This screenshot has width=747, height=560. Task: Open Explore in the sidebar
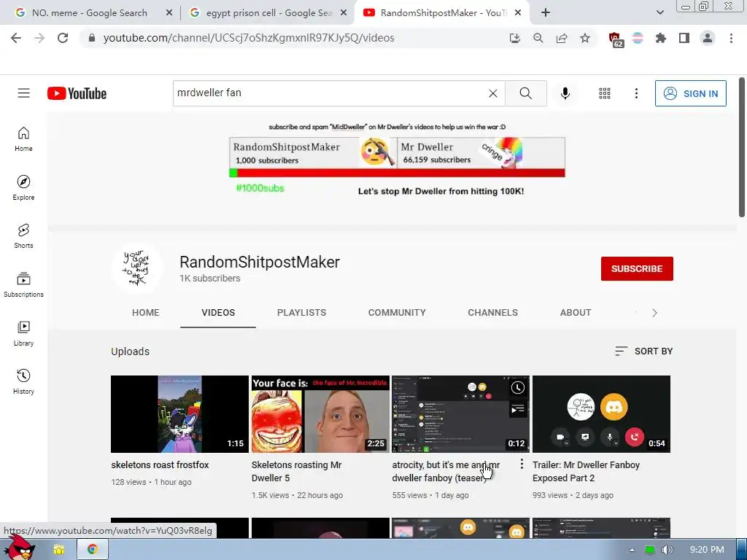click(23, 187)
